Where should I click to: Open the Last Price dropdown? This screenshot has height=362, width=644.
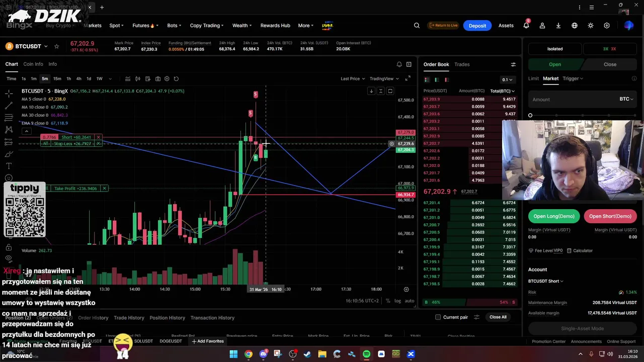click(352, 79)
